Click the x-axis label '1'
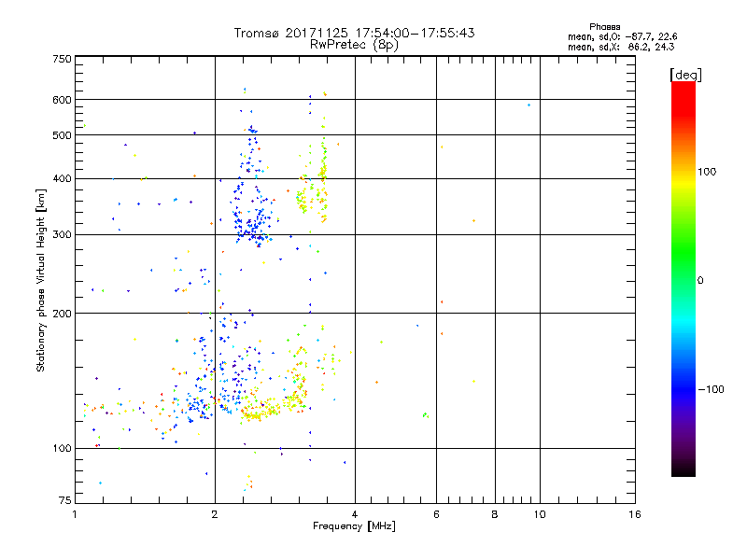 tap(75, 514)
